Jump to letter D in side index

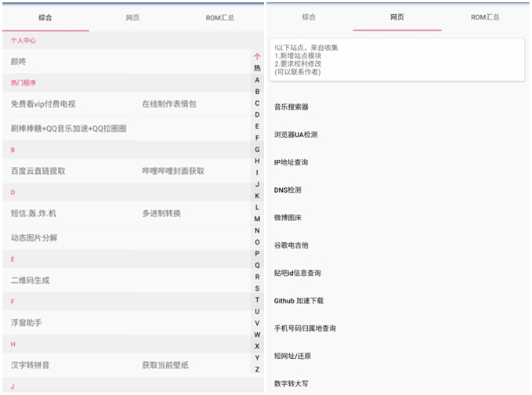point(257,114)
